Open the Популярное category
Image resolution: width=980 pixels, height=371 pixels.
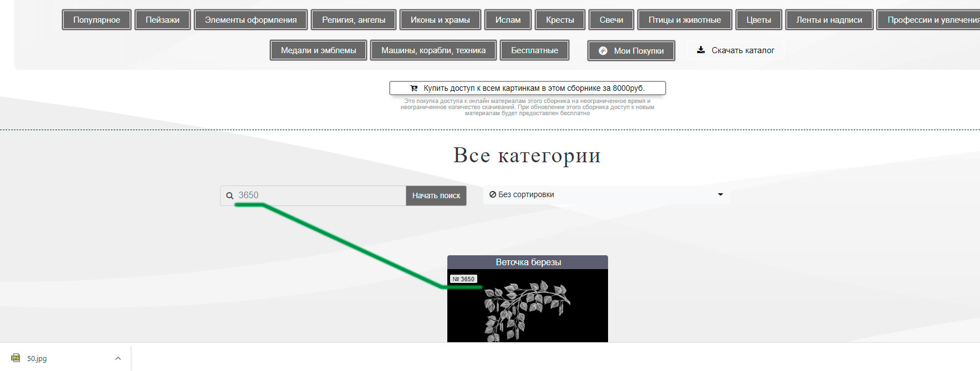(96, 20)
